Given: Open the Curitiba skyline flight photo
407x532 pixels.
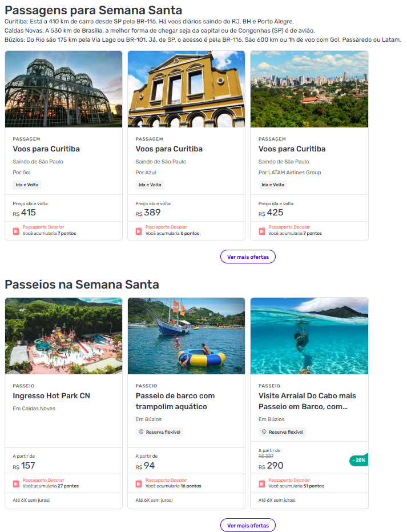Looking at the screenshot, I should [x=309, y=89].
